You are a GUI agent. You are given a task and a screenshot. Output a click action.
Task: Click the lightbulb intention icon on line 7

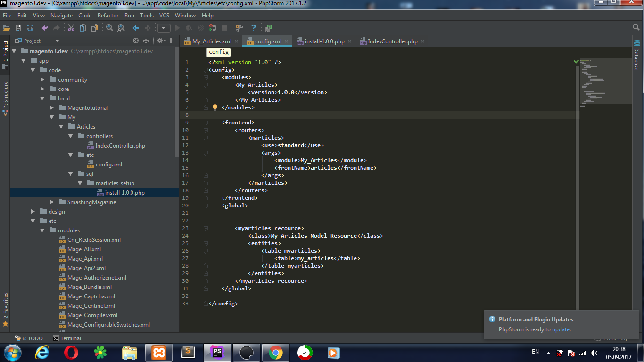(x=215, y=107)
